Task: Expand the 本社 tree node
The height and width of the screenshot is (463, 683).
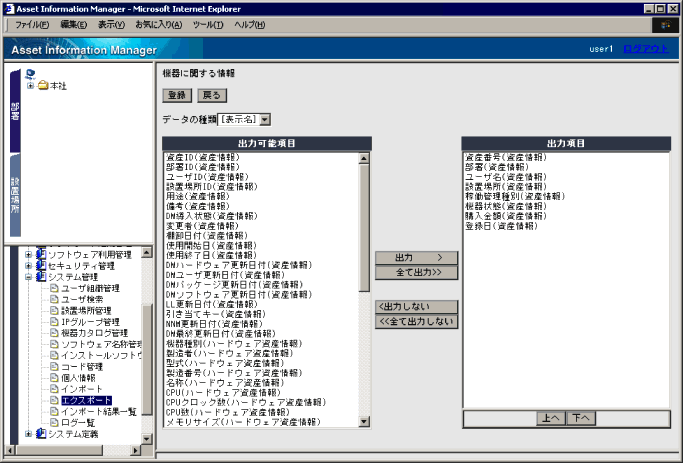Action: [x=30, y=85]
